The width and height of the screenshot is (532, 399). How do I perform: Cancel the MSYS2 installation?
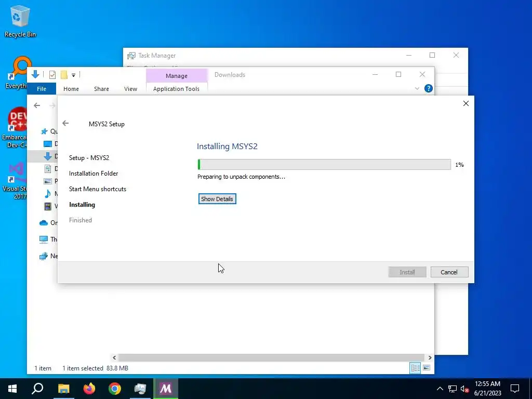coord(449,272)
